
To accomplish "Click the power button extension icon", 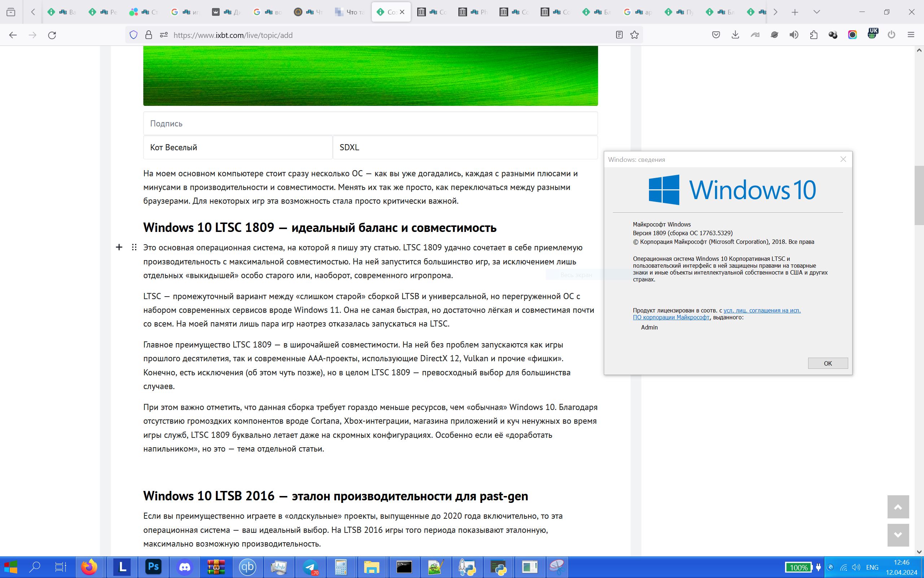I will point(892,35).
